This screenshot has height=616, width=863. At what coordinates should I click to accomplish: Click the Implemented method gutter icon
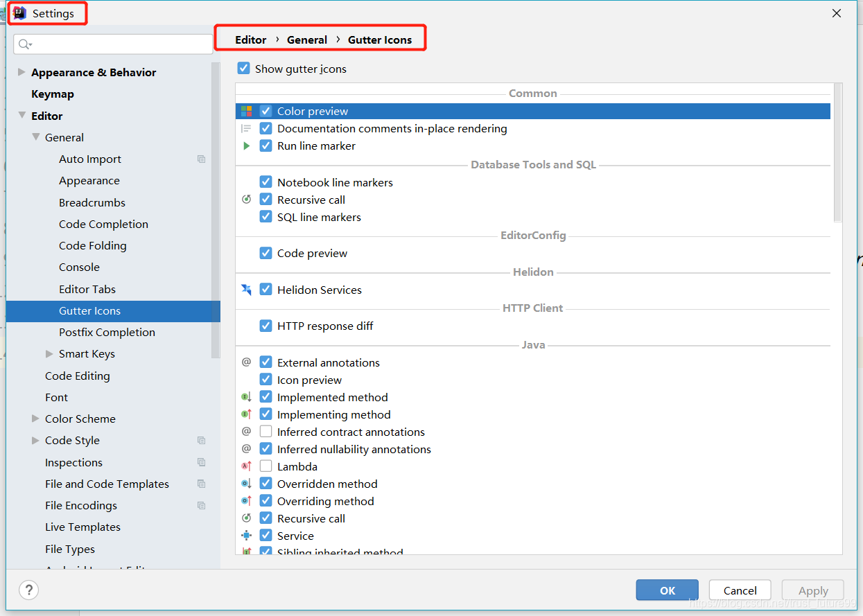pyautogui.click(x=246, y=397)
